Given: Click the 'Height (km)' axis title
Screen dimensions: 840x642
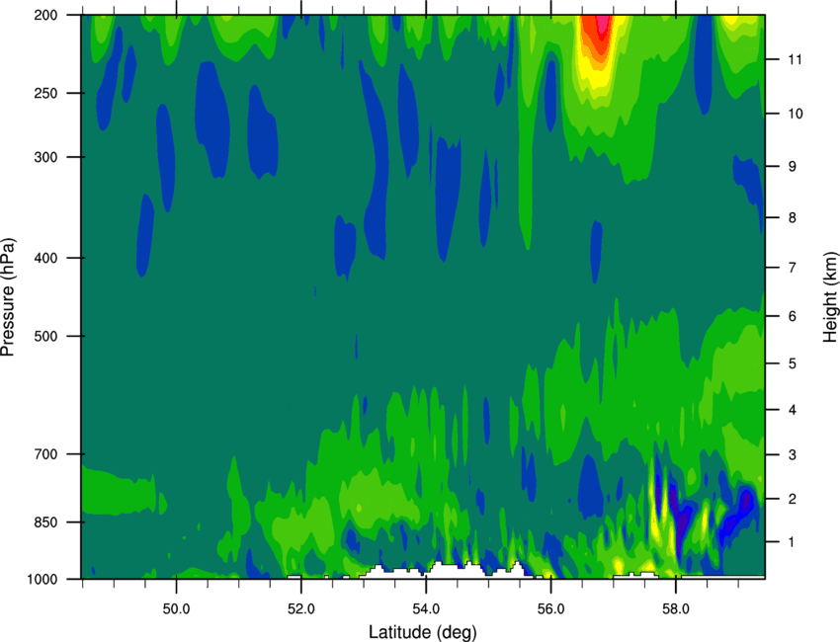Looking at the screenshot, I should point(830,297).
